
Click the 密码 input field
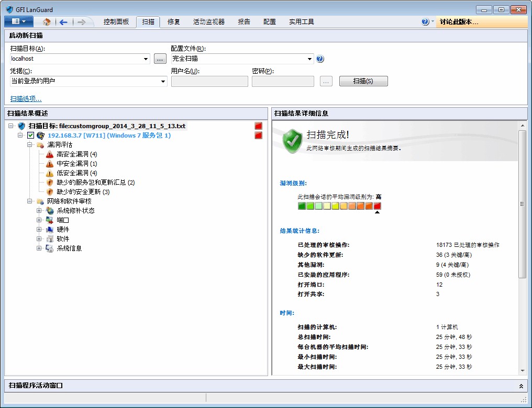(x=283, y=81)
